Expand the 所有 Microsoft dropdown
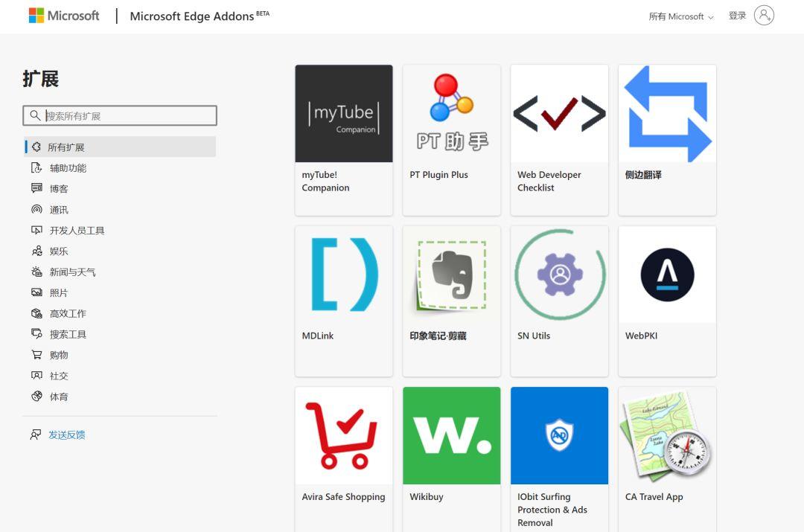 (681, 16)
